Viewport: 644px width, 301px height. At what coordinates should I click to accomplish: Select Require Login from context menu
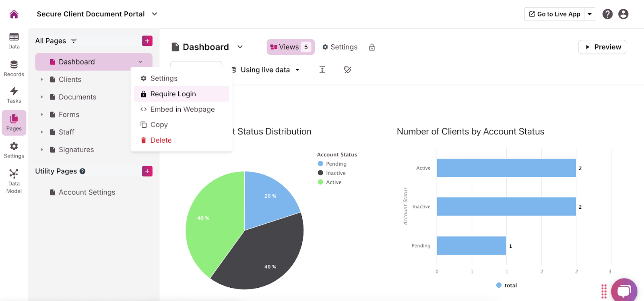point(173,94)
